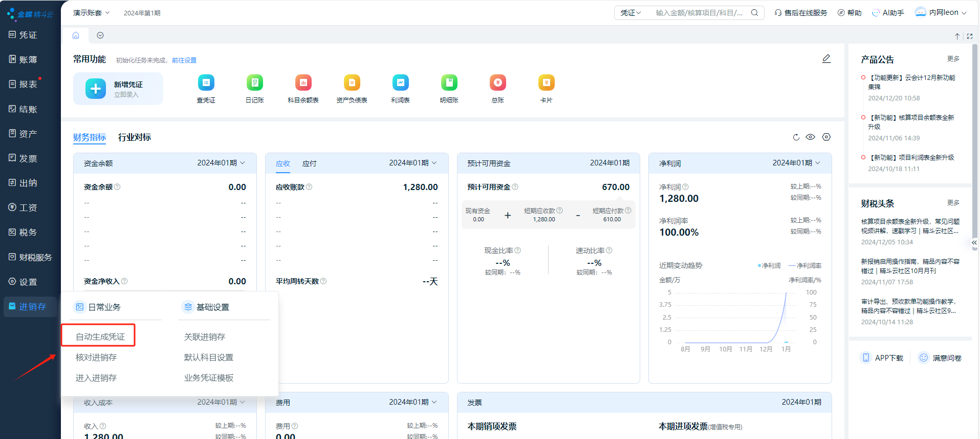Toggle the 净利润率 legend series in chart

pyautogui.click(x=805, y=266)
